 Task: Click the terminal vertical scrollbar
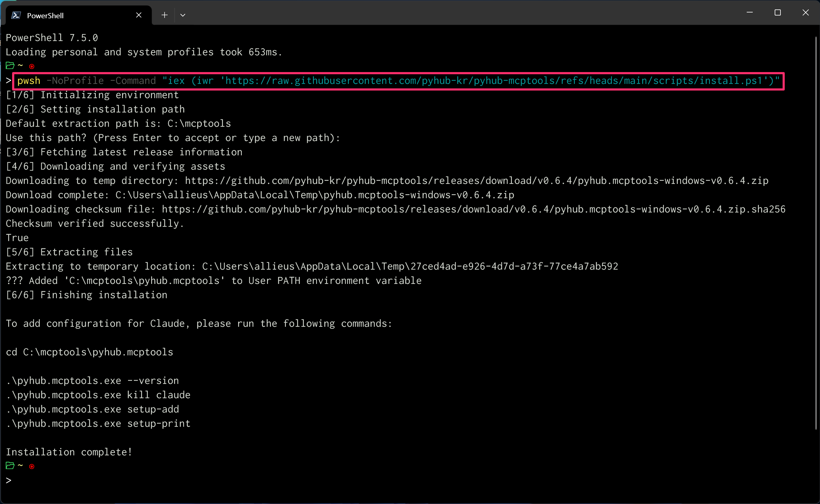[x=816, y=233]
